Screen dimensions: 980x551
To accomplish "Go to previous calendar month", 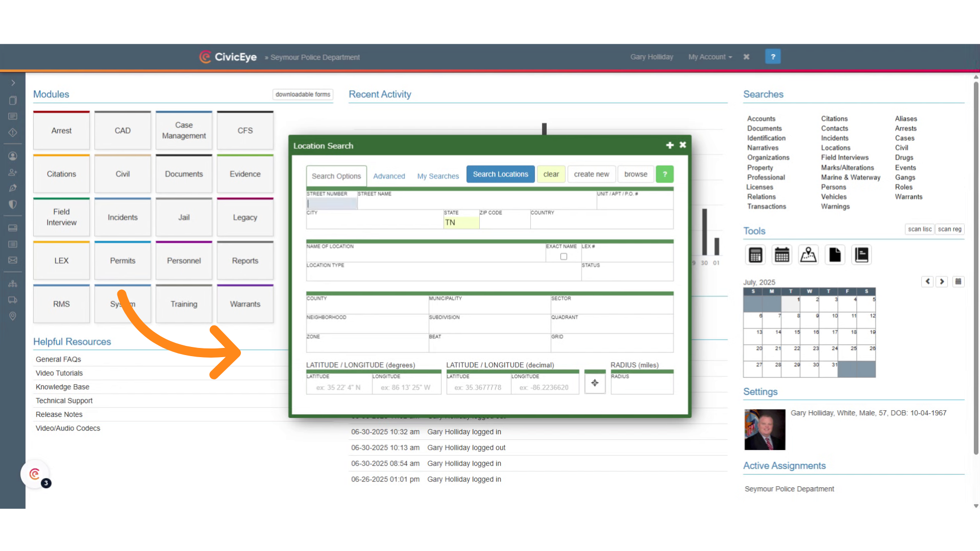I will point(927,282).
